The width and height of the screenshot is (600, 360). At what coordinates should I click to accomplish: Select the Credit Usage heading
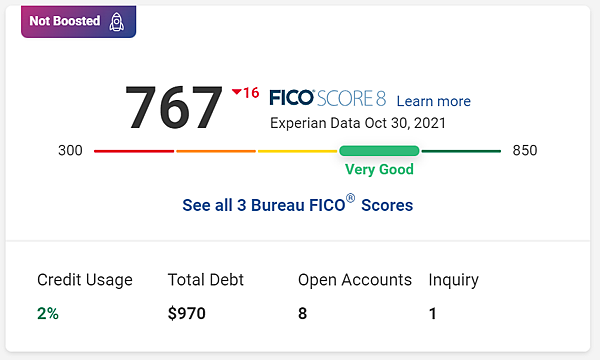point(85,280)
